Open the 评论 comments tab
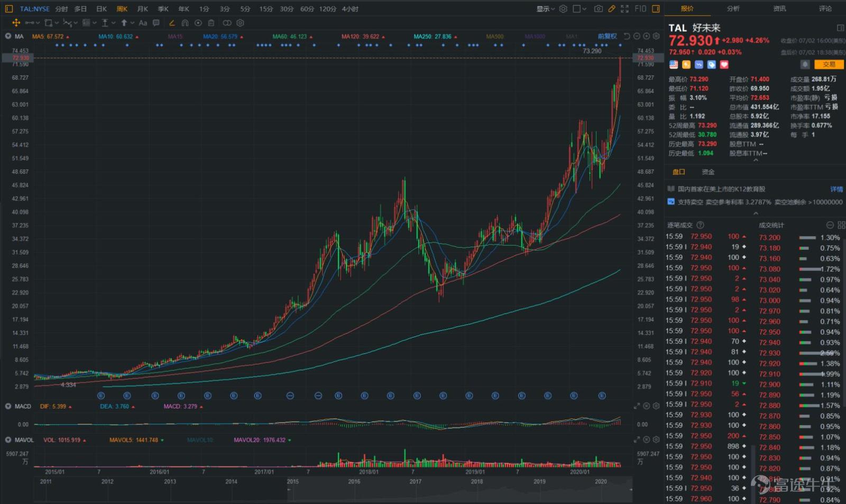The width and height of the screenshot is (846, 504). click(825, 8)
